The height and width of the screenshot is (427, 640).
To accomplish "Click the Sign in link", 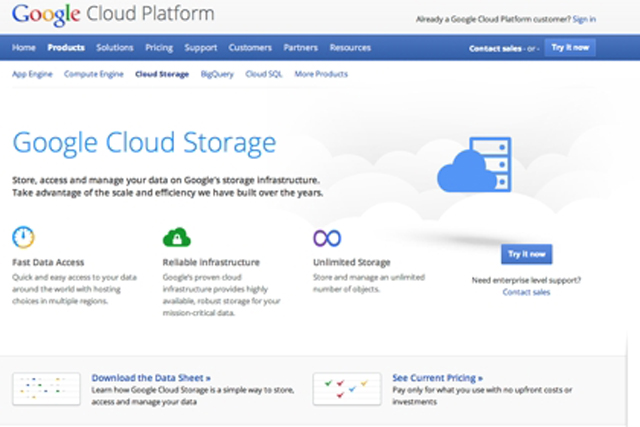I will pyautogui.click(x=584, y=19).
